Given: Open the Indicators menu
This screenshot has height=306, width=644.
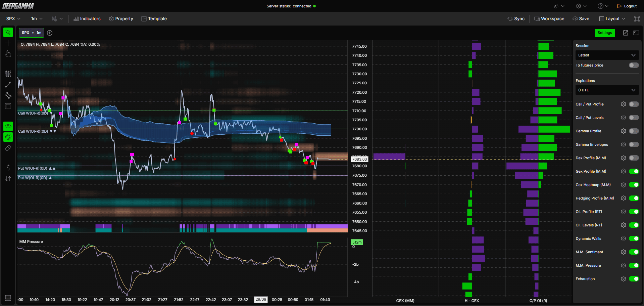Looking at the screenshot, I should click(87, 19).
